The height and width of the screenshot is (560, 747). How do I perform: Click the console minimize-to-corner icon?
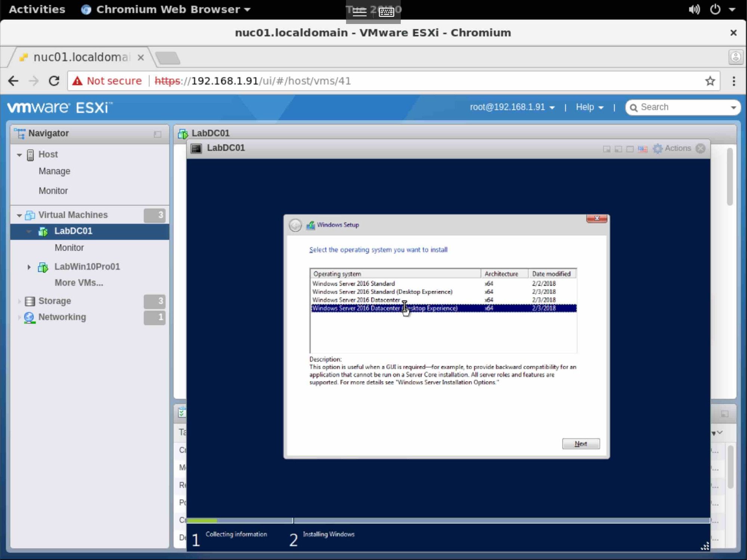(619, 149)
